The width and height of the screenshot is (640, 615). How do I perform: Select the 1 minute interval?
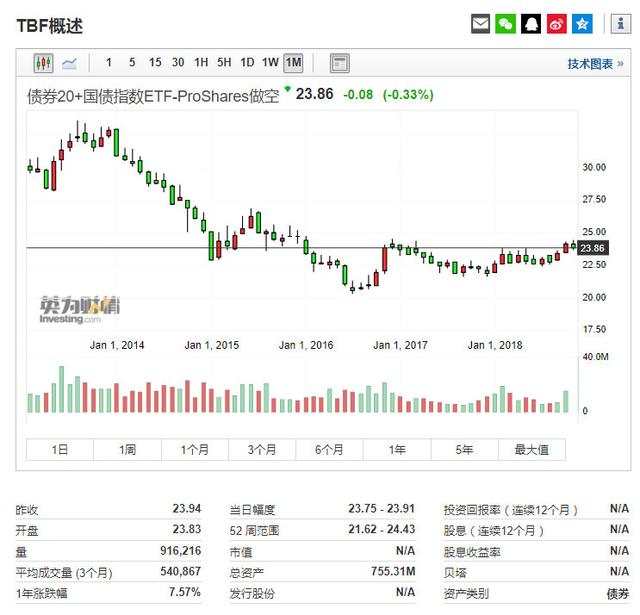109,63
